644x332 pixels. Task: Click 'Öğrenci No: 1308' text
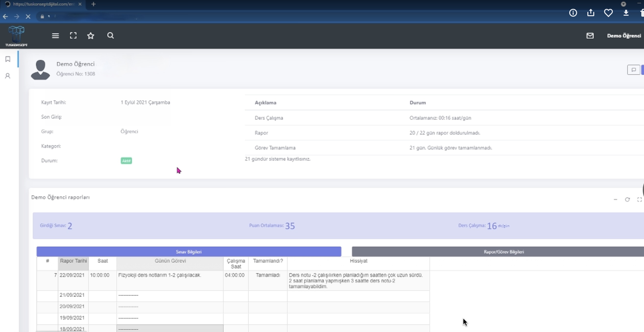76,74
